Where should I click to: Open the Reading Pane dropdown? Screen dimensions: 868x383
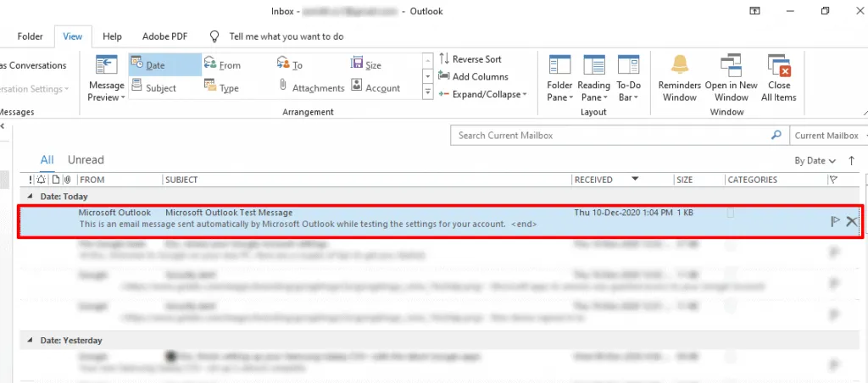[593, 77]
